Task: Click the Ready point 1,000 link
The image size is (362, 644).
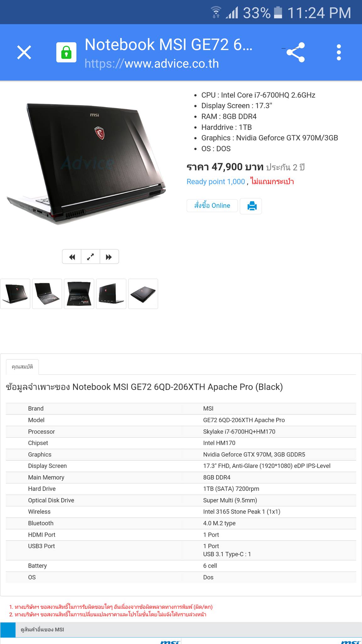Action: point(216,181)
